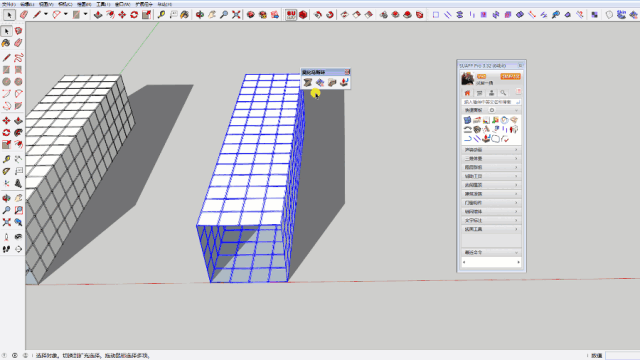The width and height of the screenshot is (640, 360).
Task: Activate the Paint Bucket tool in left palette
Action: tap(6, 43)
